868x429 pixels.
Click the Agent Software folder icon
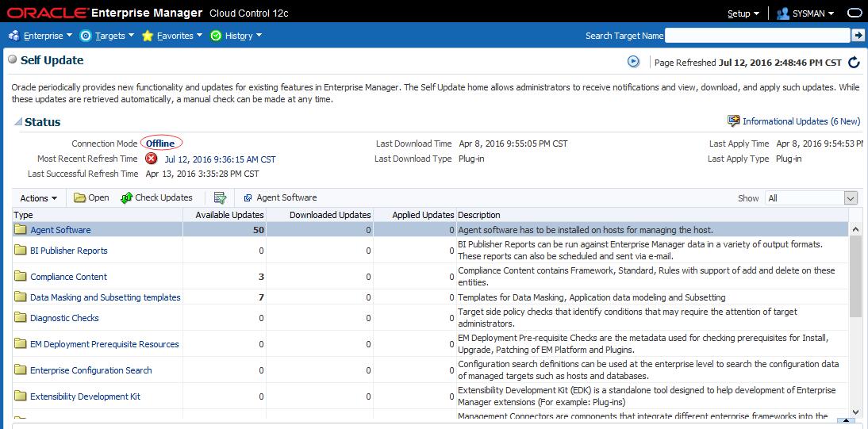[x=21, y=229]
